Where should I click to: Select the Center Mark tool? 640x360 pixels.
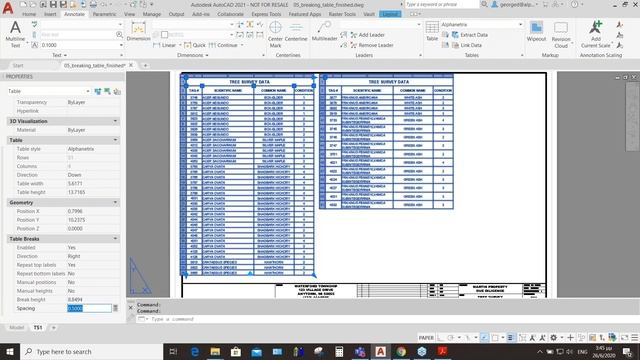pos(275,34)
